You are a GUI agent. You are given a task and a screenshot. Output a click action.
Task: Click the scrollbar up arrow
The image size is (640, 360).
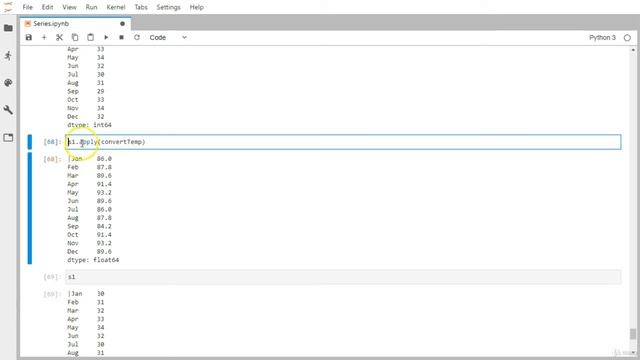coord(633,50)
